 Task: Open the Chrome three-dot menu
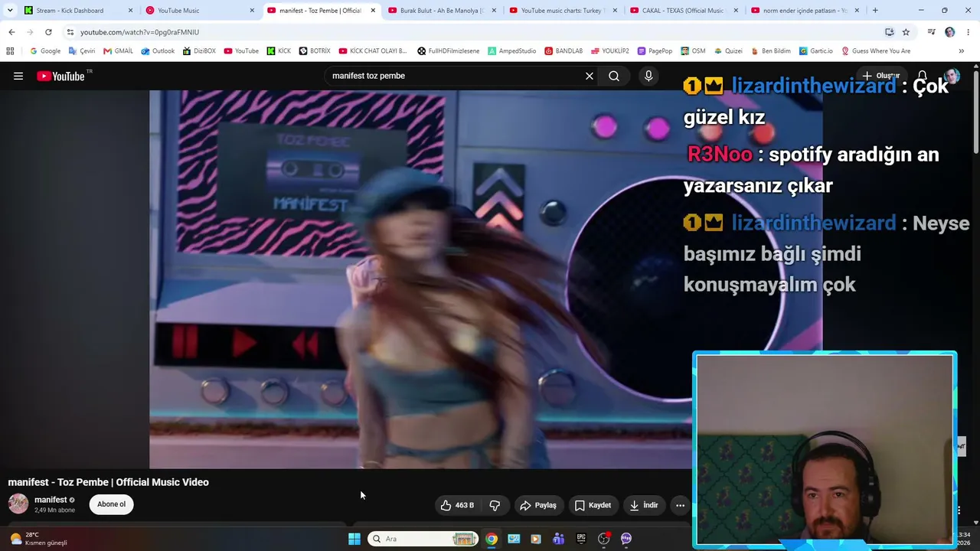coord(968,32)
